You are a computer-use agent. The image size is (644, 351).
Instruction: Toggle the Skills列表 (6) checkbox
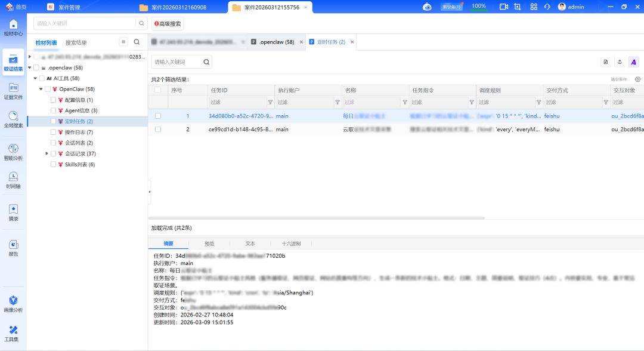point(54,164)
